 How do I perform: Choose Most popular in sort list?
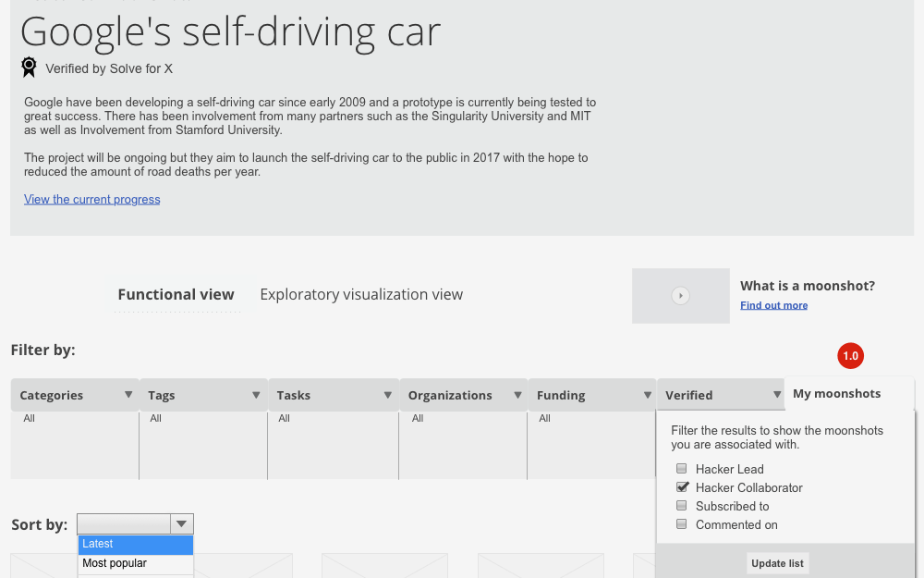[x=115, y=563]
